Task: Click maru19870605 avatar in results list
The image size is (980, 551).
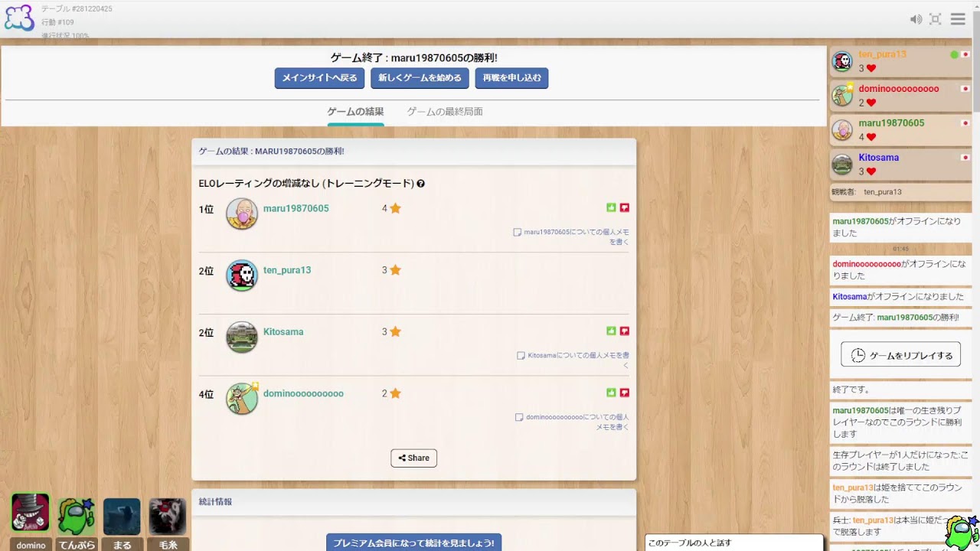Action: click(242, 214)
